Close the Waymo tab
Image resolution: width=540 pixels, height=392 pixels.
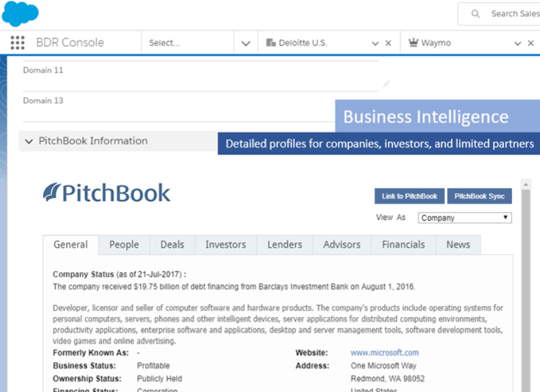[531, 43]
